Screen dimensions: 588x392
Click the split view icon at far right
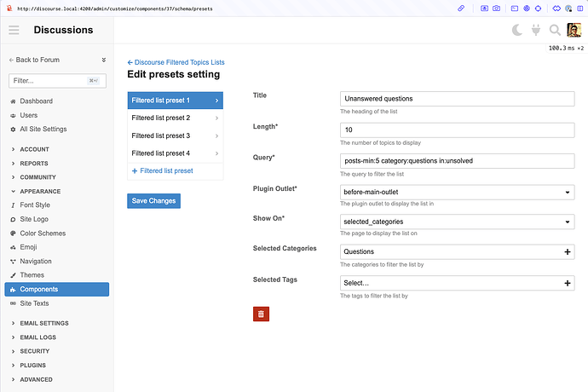click(579, 9)
